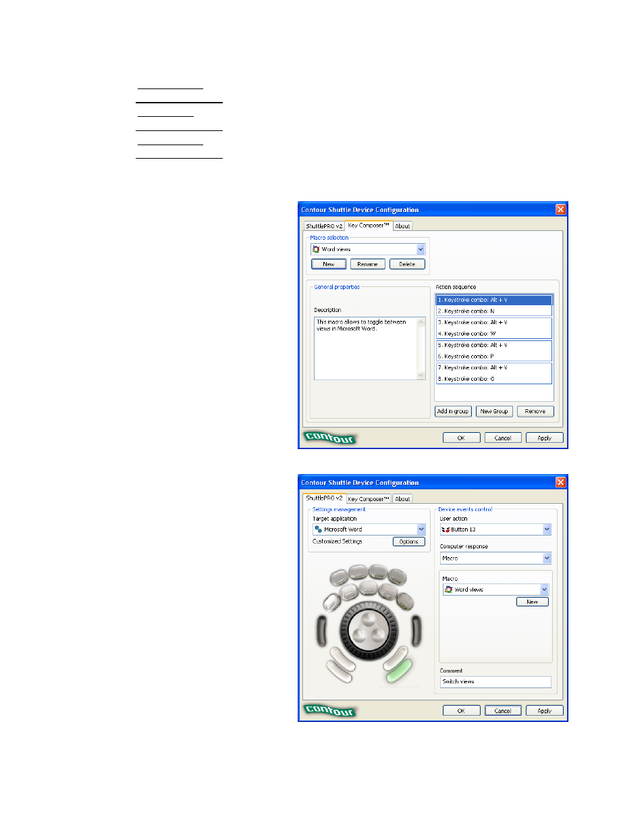Click Remove under Action sequence

tap(535, 411)
